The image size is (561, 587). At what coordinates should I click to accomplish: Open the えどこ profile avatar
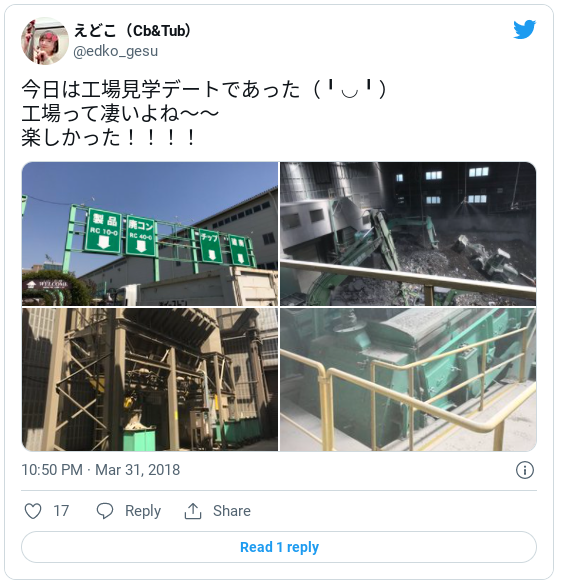[x=45, y=41]
